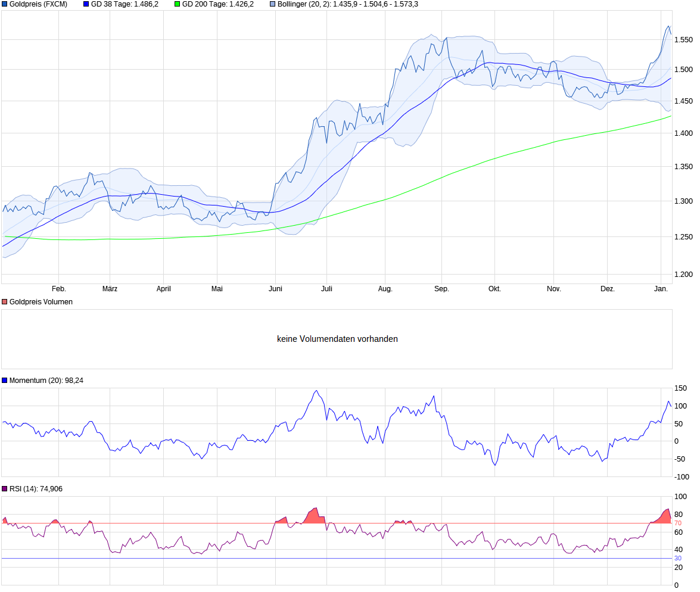Click the RSI (14) purple legend square
The height and width of the screenshot is (592, 700).
point(4,489)
